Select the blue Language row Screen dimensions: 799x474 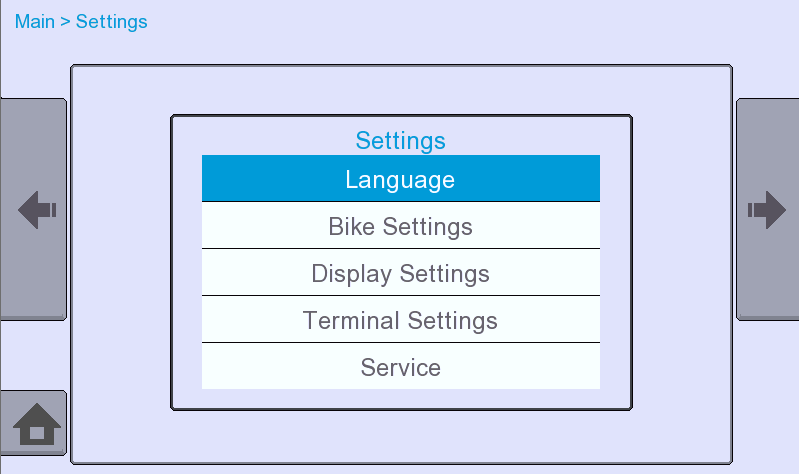401,178
